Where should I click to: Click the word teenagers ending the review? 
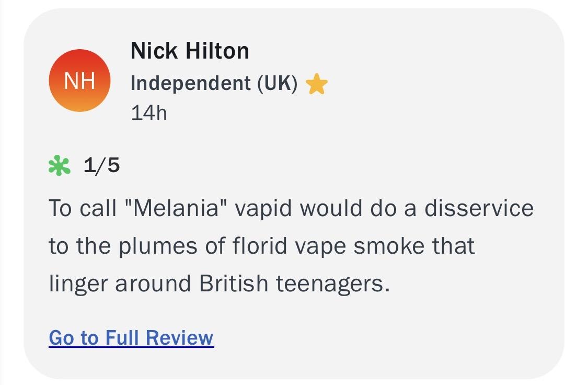332,284
